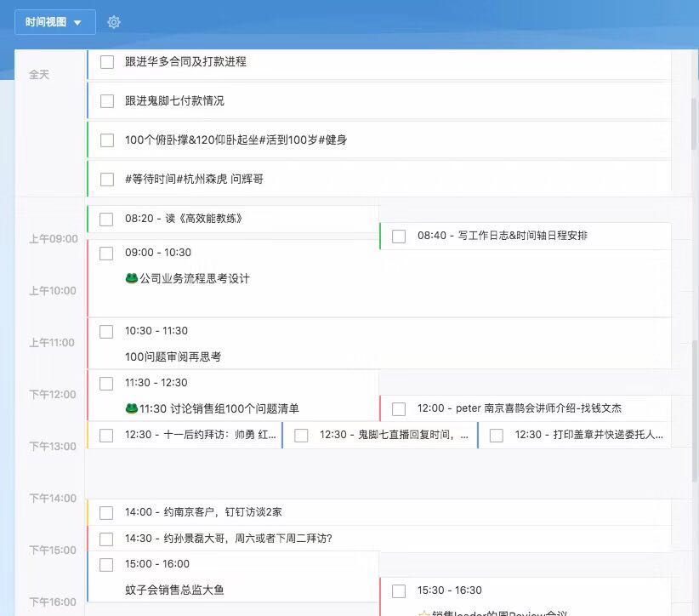
Task: Click the 下午13:00 time slot label
Action: pos(53,447)
